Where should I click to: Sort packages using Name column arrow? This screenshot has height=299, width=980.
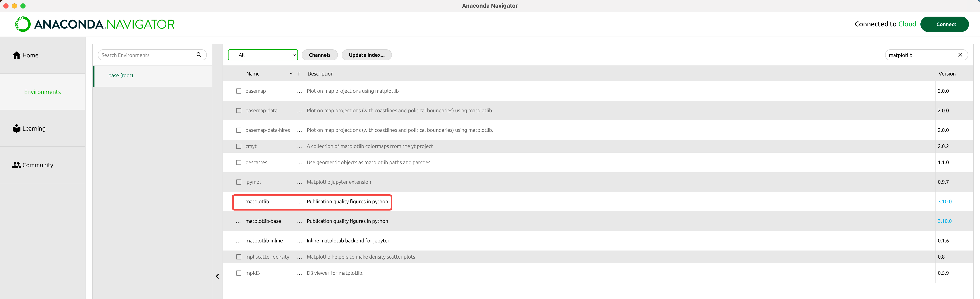coord(291,74)
